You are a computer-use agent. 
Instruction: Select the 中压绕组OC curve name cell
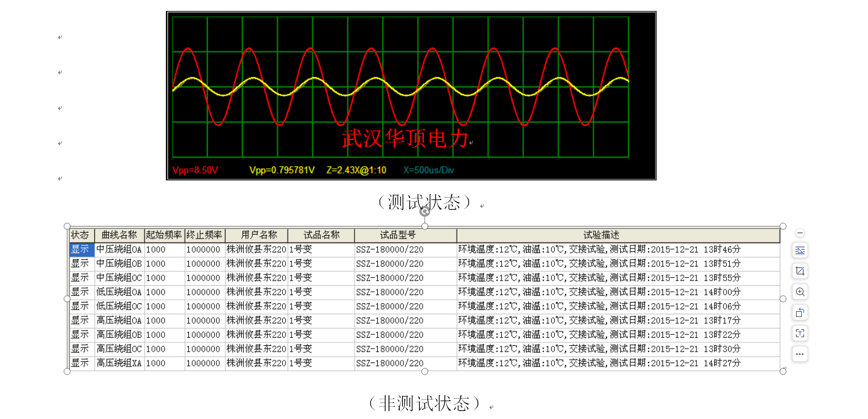(x=119, y=278)
